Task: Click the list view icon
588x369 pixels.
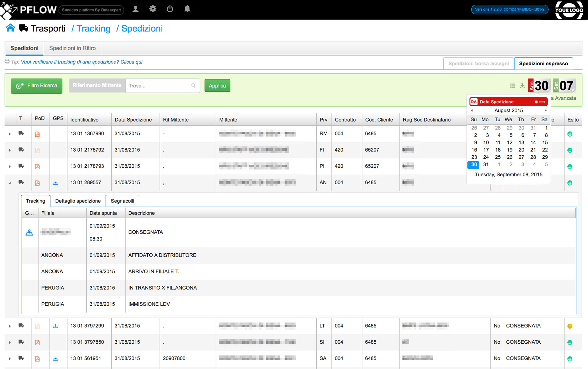Action: 512,86
